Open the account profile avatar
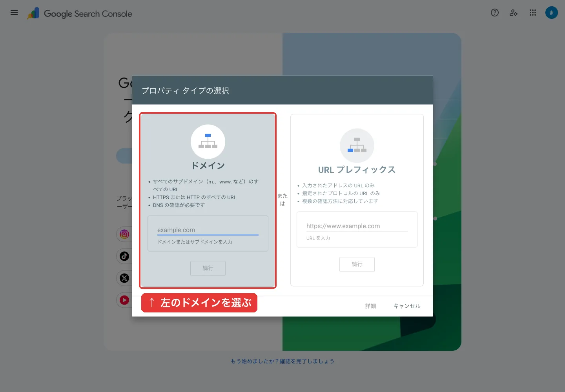The image size is (565, 392). click(551, 13)
